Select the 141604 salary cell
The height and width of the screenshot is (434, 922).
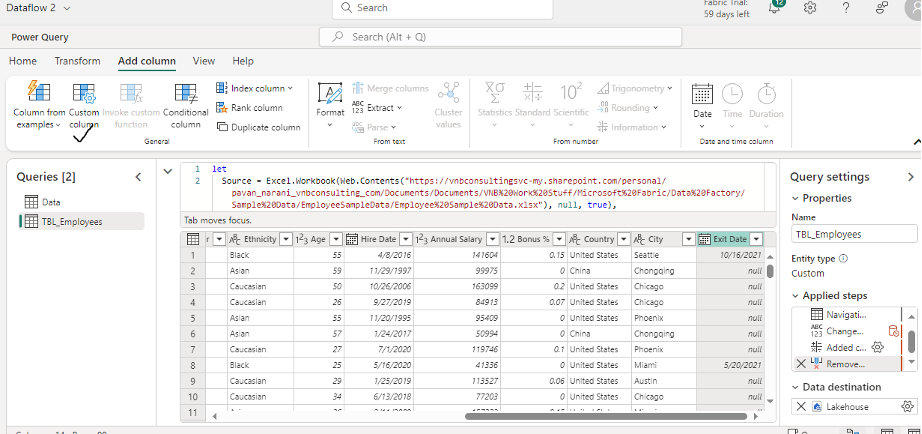coord(457,255)
